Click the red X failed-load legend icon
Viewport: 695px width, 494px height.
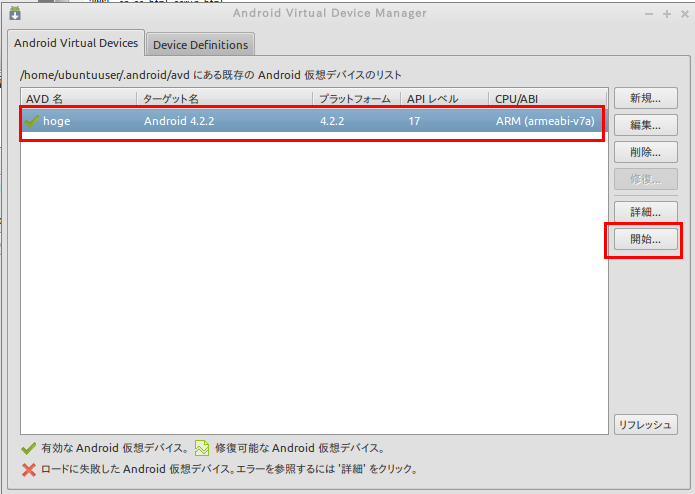pos(29,470)
